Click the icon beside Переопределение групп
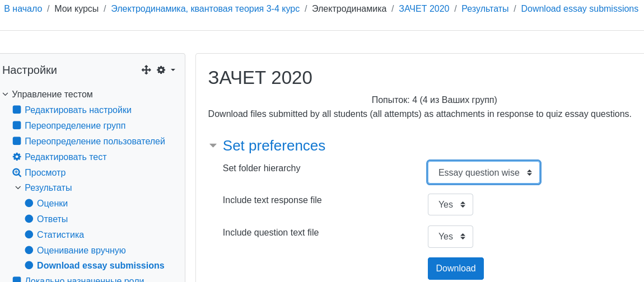 [17, 125]
